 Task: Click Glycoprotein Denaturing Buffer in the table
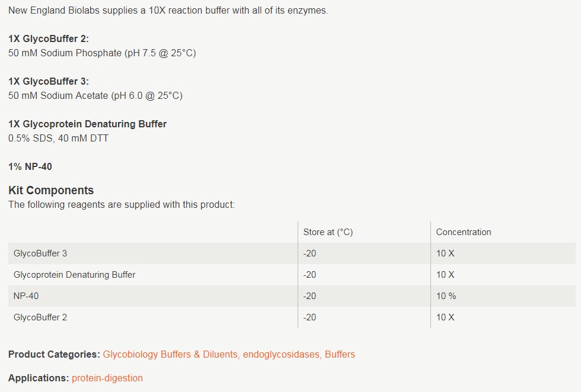(x=74, y=275)
